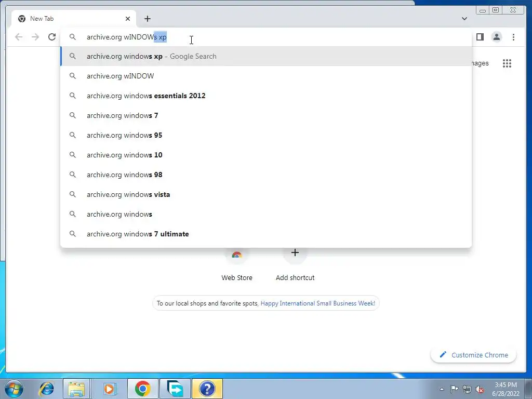Close the New Tab tab
The image size is (532, 399).
point(128,19)
